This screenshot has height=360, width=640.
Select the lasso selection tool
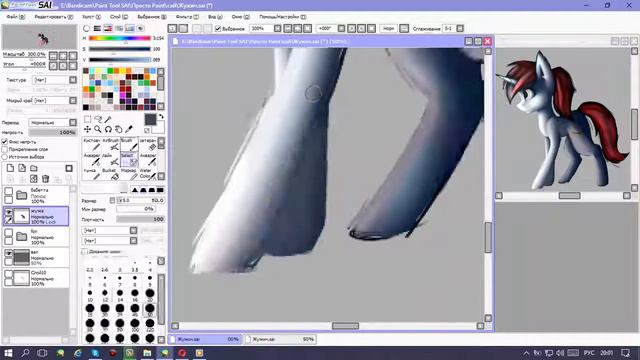coord(98,119)
